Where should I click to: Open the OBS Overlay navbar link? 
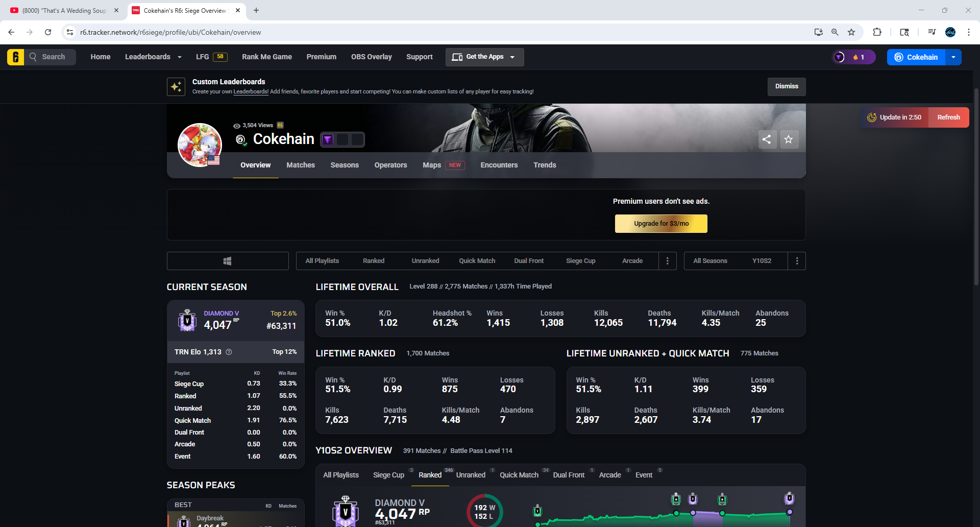(372, 57)
